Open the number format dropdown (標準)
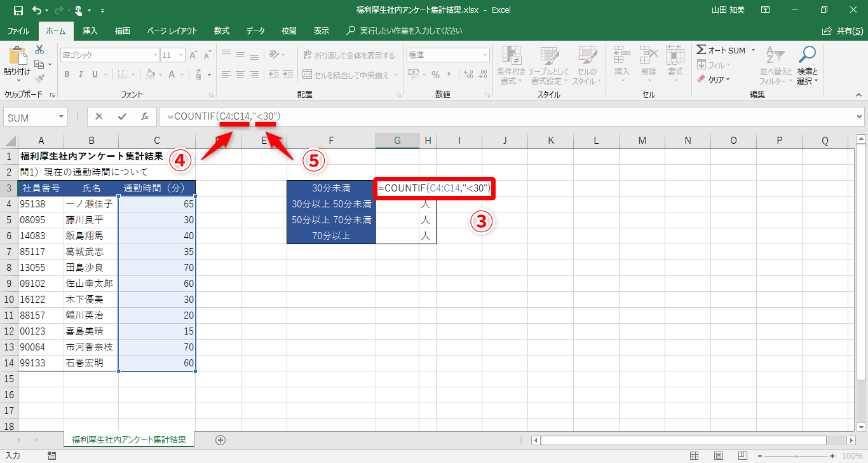The height and width of the screenshot is (463, 868). point(485,55)
